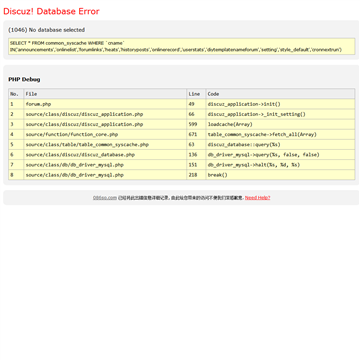Click discuz_application.php file in row 2
The height and width of the screenshot is (360, 360).
(105, 114)
